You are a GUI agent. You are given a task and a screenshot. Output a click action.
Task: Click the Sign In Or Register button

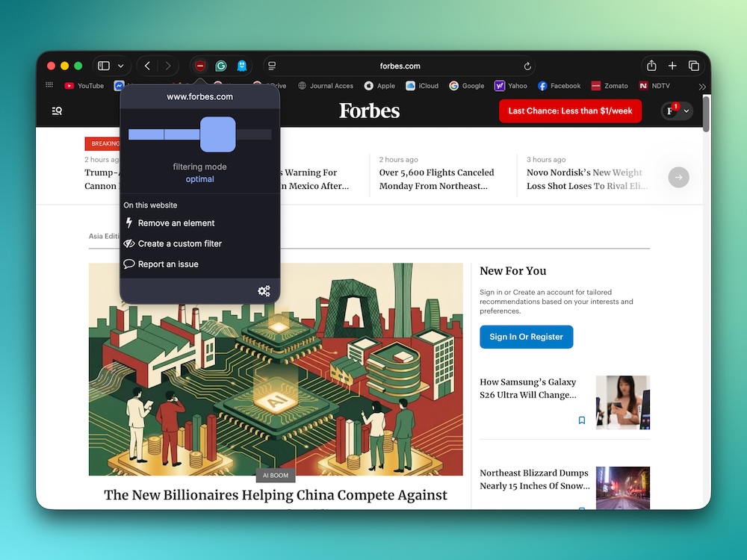click(526, 337)
